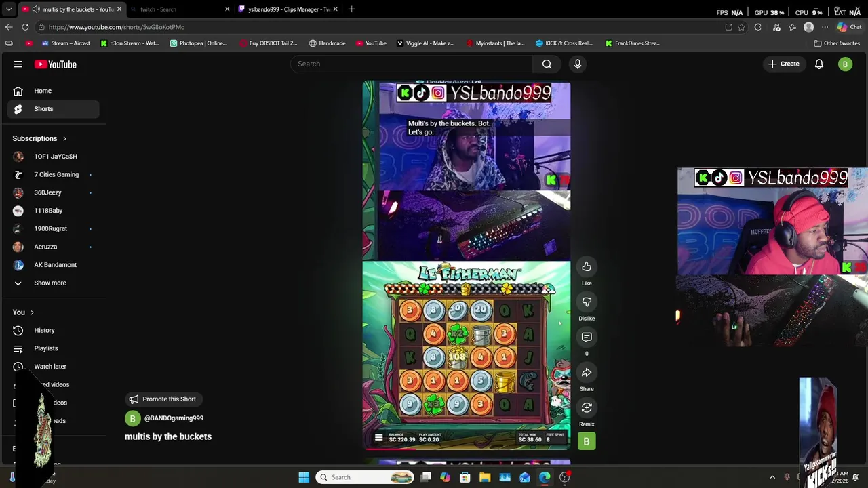Open the 1900Rugrat channel
The height and width of the screenshot is (488, 868).
54,228
